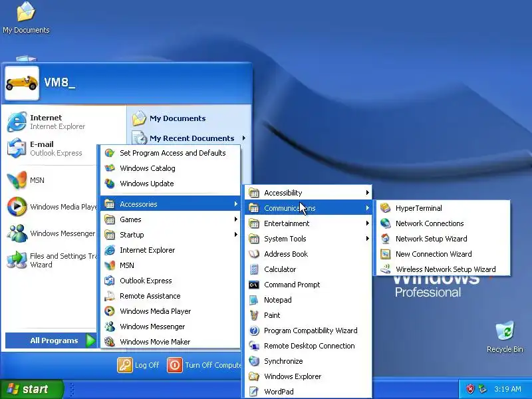Open Remote Assistance icon in All Programs
The height and width of the screenshot is (399, 532).
[110, 296]
